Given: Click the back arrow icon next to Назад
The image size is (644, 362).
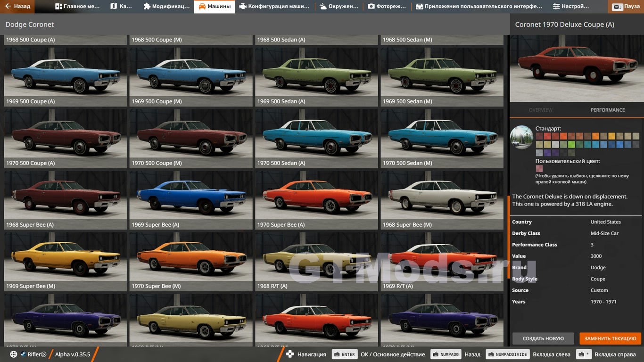Looking at the screenshot, I should [8, 7].
